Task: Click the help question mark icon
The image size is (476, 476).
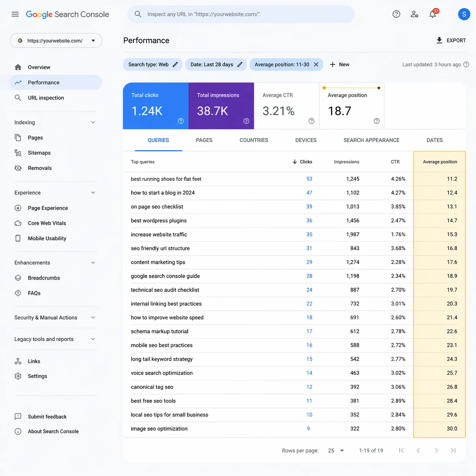Action: click(396, 14)
